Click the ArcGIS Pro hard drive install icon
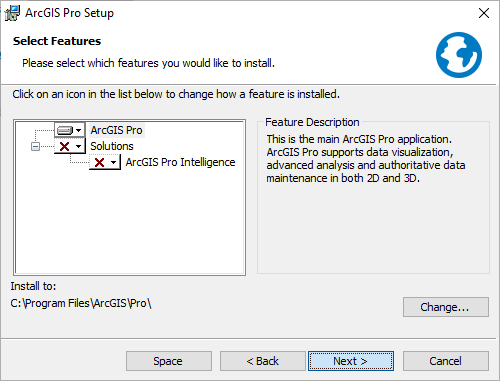 [65, 130]
